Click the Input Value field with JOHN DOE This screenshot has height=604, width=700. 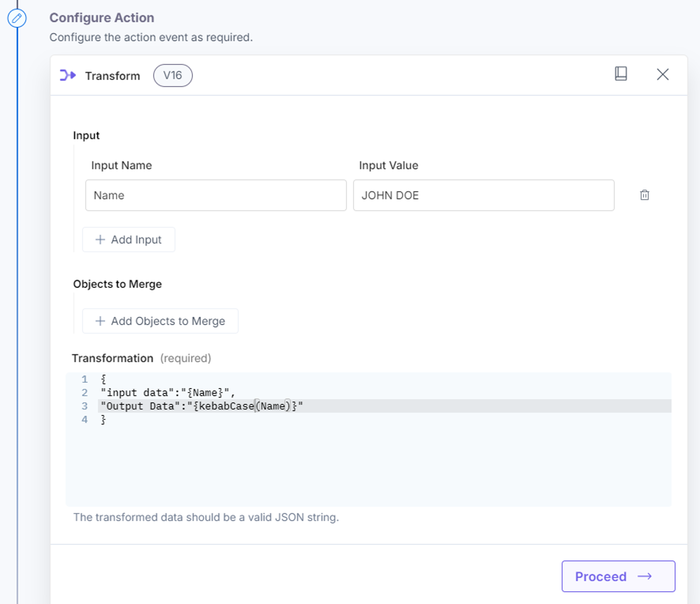pyautogui.click(x=483, y=195)
